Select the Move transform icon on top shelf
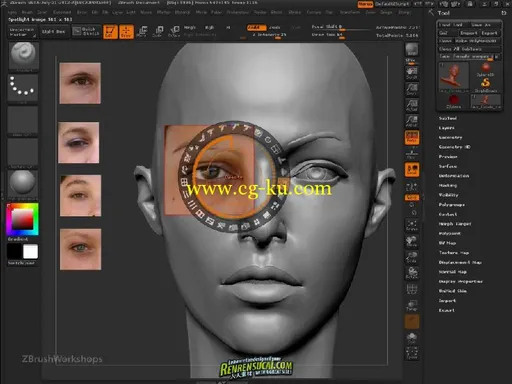Image resolution: width=512 pixels, height=384 pixels. (142, 32)
